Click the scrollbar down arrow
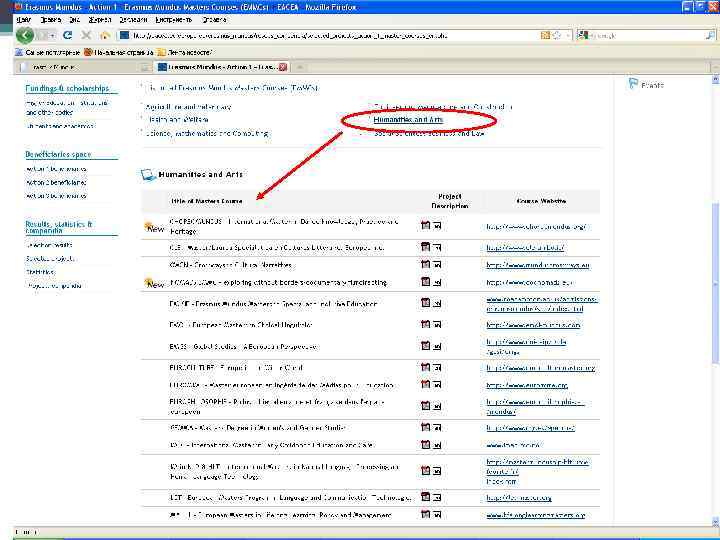Screen dimensions: 720x540 (x=715, y=522)
